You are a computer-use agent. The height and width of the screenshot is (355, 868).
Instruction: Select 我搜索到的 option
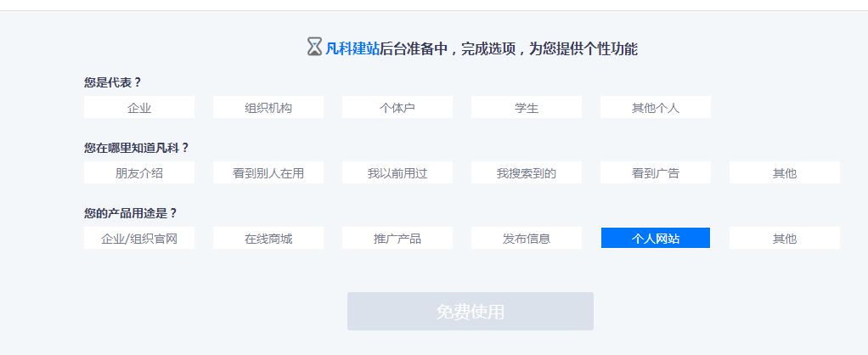[x=527, y=172]
